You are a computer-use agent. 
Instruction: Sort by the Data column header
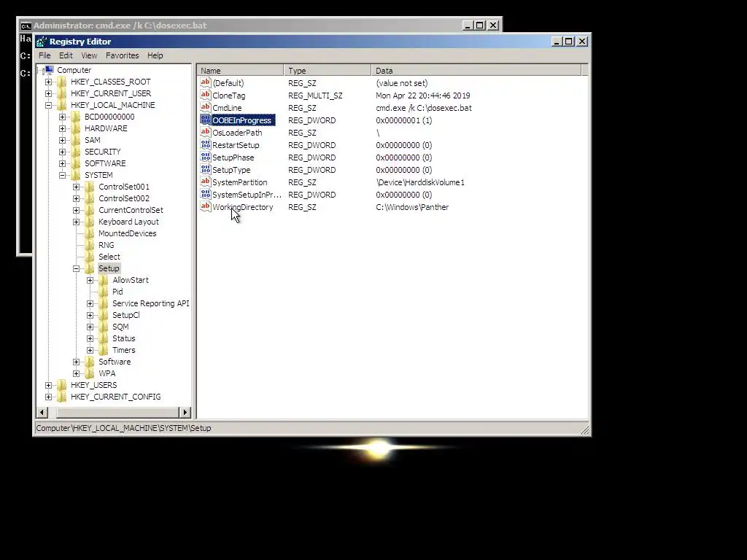(476, 71)
